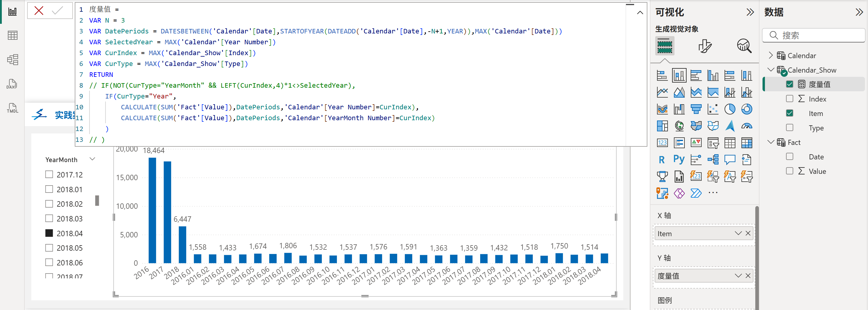Collapse the formula bar with the chevron
The height and width of the screenshot is (310, 868).
coord(640,13)
